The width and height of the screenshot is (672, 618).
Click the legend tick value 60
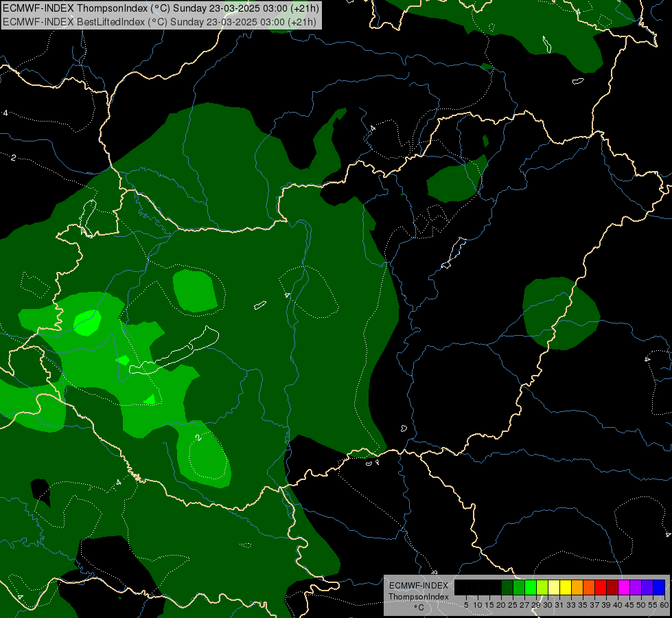(x=664, y=605)
